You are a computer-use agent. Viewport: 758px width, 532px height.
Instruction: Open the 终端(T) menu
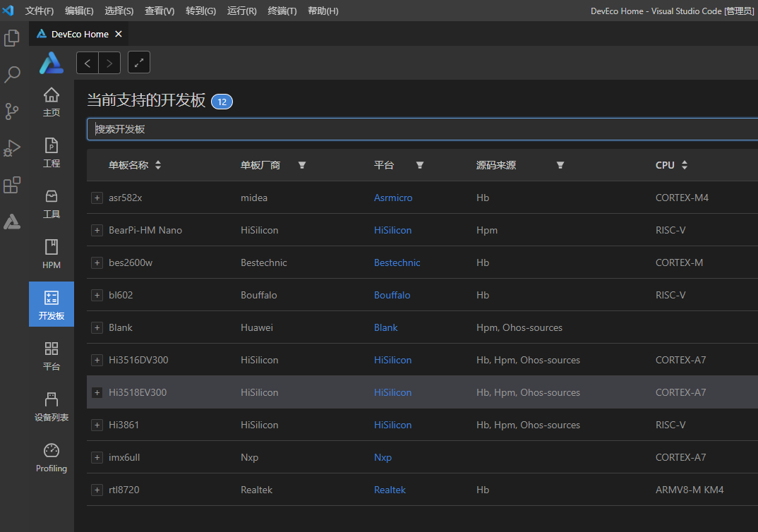(x=282, y=11)
